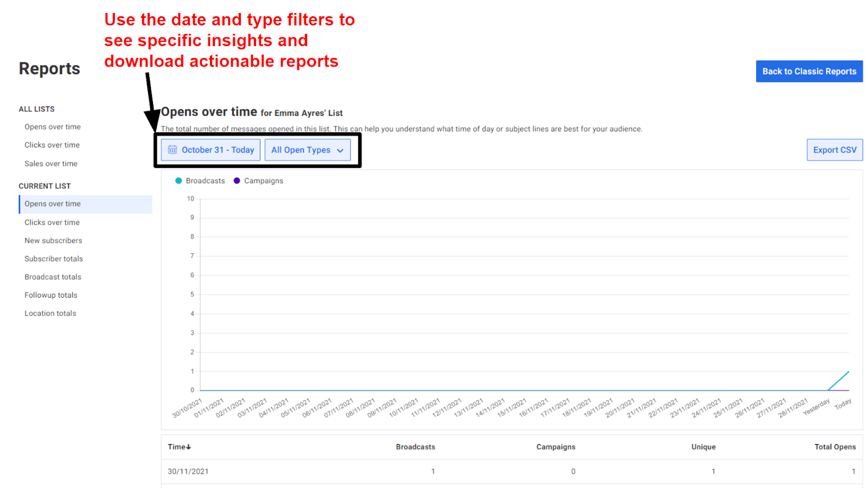The image size is (868, 488).
Task: Open Broadcast totals report
Action: tap(53, 277)
